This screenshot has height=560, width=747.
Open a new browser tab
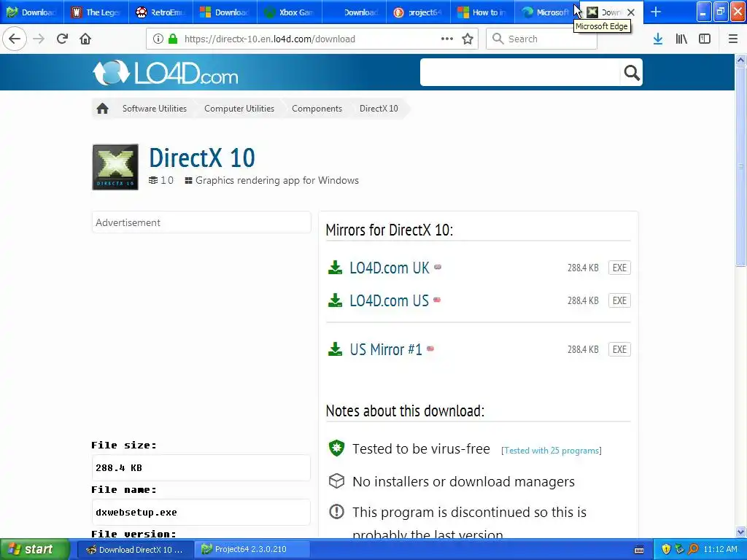point(656,12)
